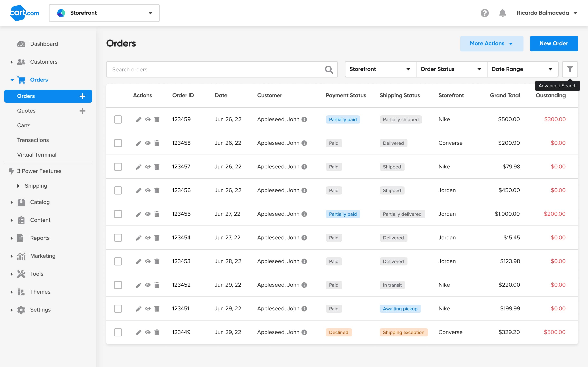
Task: Tick the checkbox for order 123452
Action: click(118, 285)
